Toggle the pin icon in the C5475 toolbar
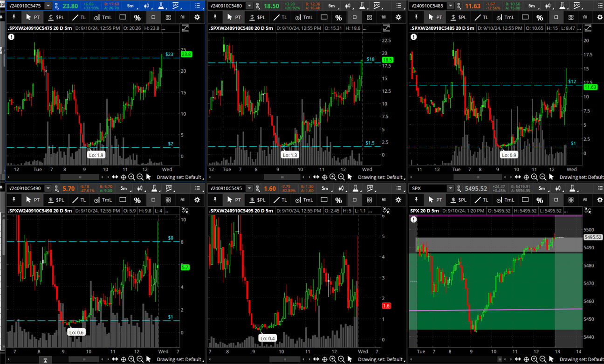Viewport: 604px width, 364px height. click(x=14, y=17)
